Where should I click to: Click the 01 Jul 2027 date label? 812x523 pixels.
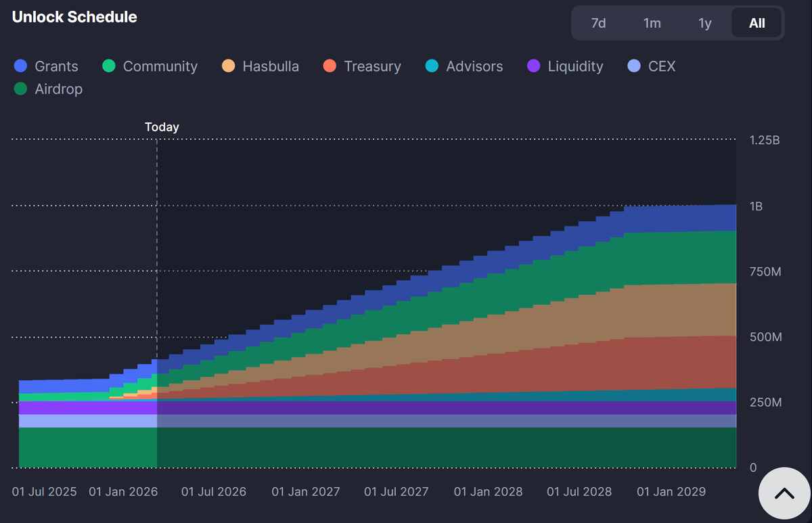397,492
